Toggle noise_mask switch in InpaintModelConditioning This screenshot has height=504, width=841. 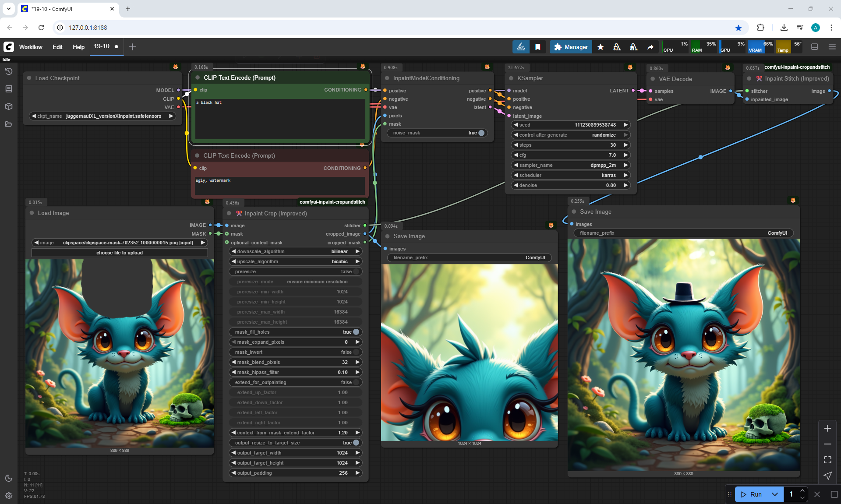(x=481, y=133)
